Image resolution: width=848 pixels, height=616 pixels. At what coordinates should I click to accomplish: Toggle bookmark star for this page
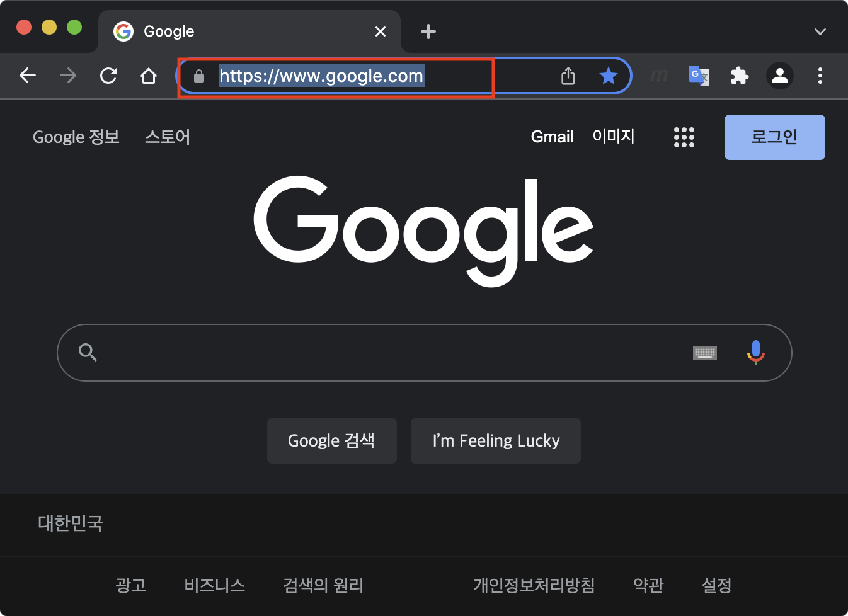(x=608, y=76)
